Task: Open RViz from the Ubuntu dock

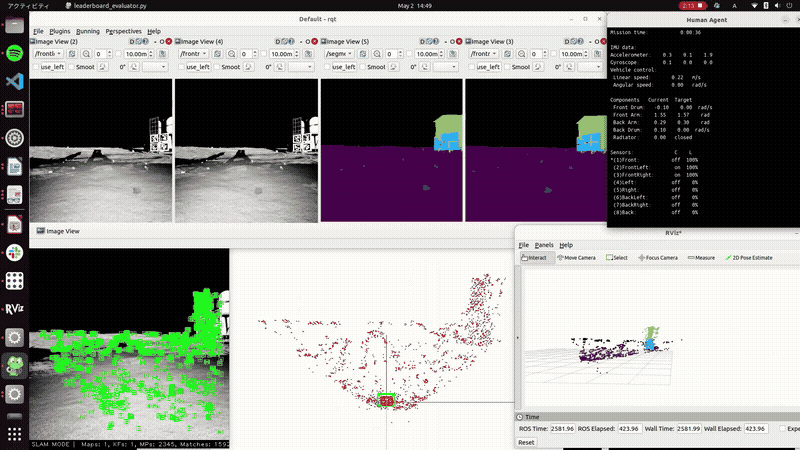Action: tap(14, 309)
